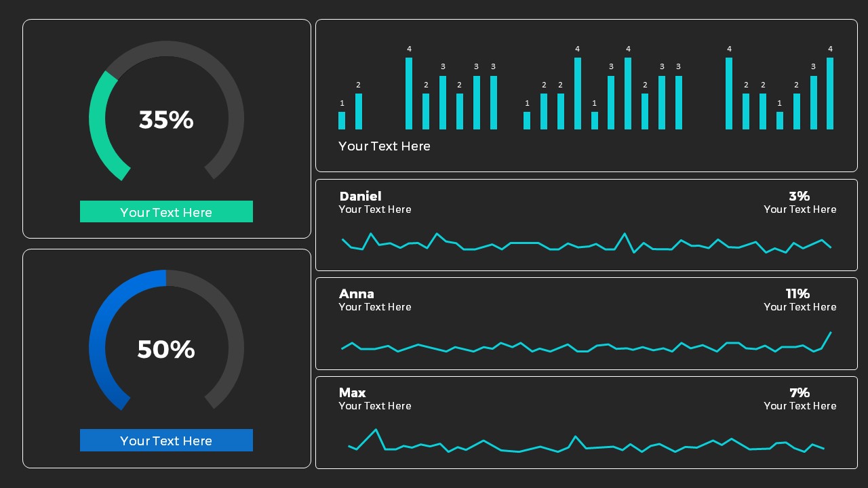This screenshot has height=488, width=868.
Task: Select the Daniel panel header
Action: (x=360, y=197)
